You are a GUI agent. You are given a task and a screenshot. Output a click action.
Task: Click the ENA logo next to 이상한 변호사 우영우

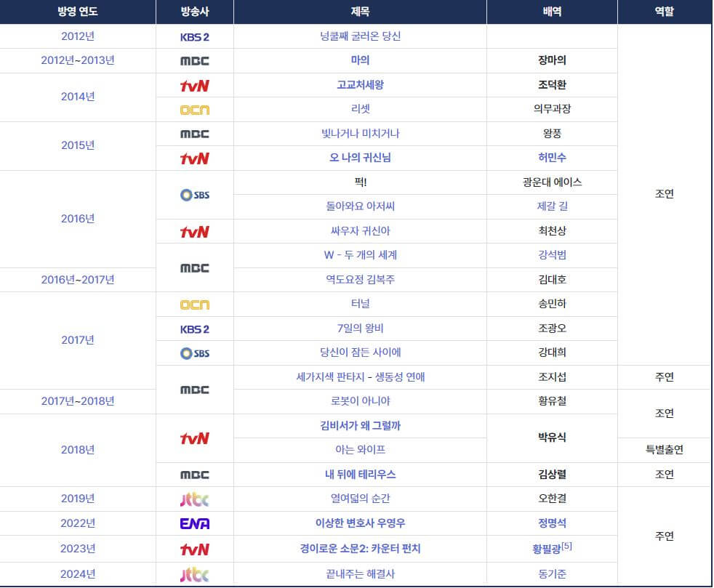(193, 523)
